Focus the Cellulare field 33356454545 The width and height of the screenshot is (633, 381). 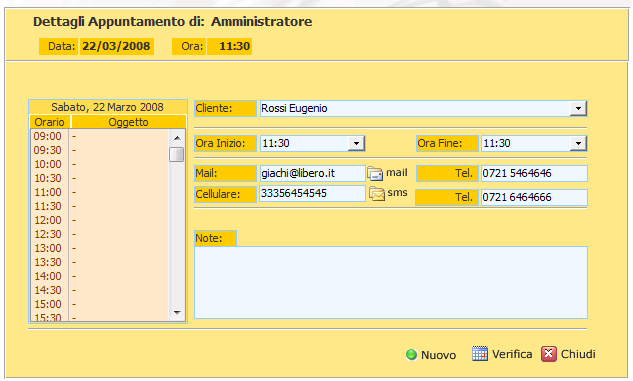pyautogui.click(x=312, y=194)
